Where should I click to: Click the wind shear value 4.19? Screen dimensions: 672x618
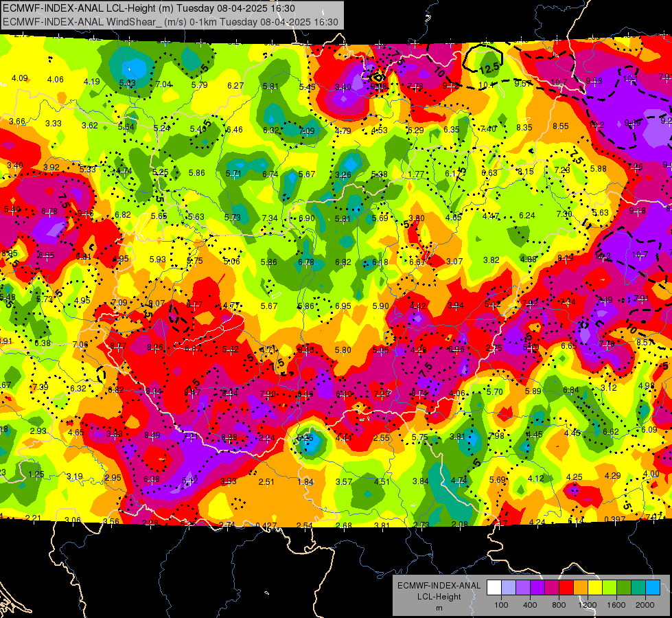tap(92, 82)
